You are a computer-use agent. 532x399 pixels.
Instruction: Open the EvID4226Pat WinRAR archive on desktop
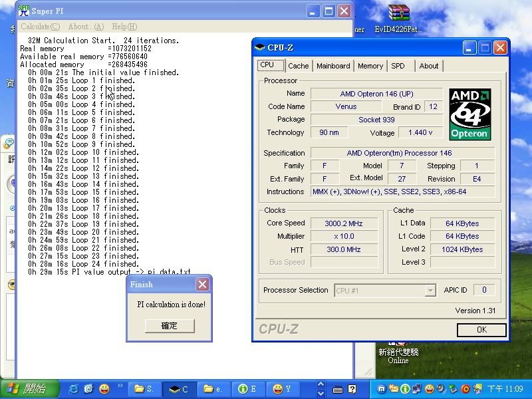pos(398,13)
